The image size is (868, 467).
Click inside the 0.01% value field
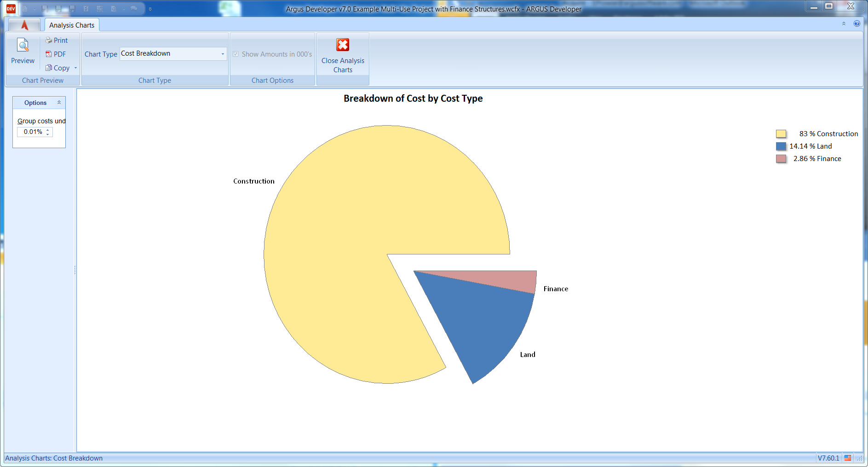[31, 132]
